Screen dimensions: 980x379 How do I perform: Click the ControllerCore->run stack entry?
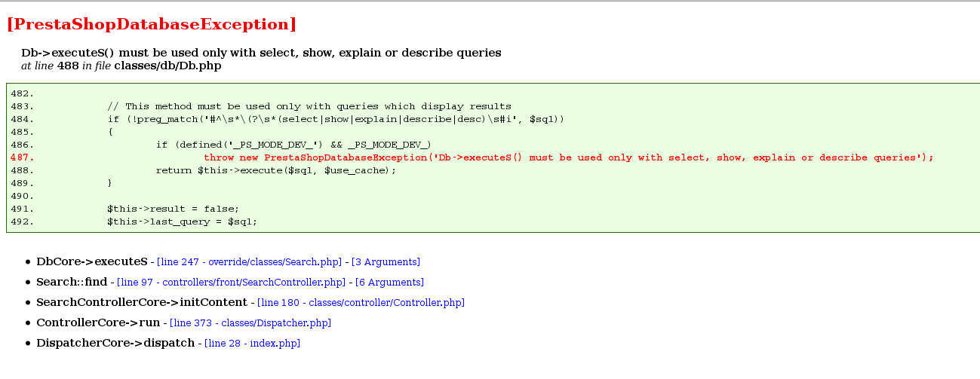(98, 323)
